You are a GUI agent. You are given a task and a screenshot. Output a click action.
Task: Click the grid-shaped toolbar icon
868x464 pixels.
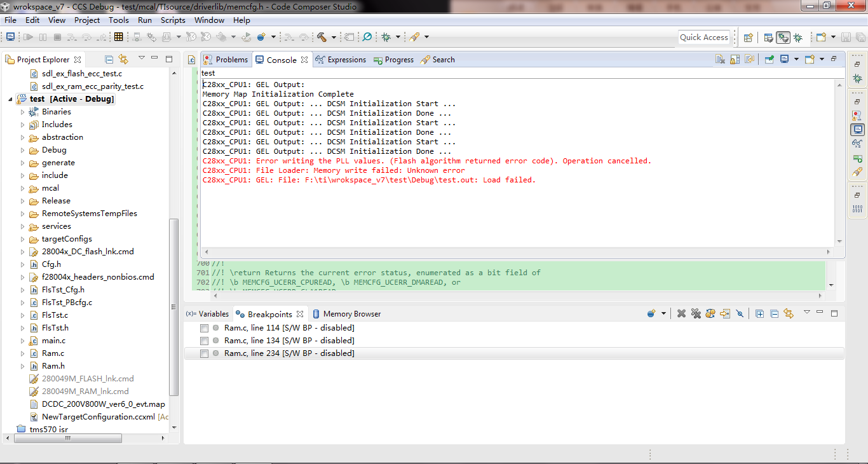pos(118,38)
